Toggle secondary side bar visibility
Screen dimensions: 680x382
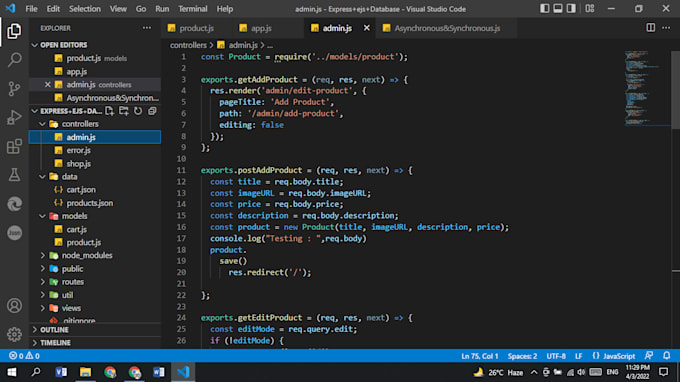572,9
